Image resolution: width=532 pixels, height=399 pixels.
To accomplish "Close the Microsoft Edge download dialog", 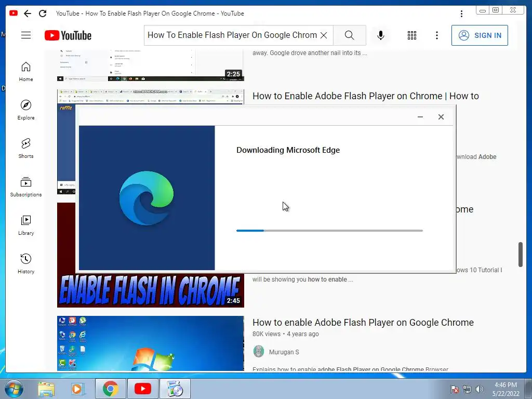I will [441, 117].
